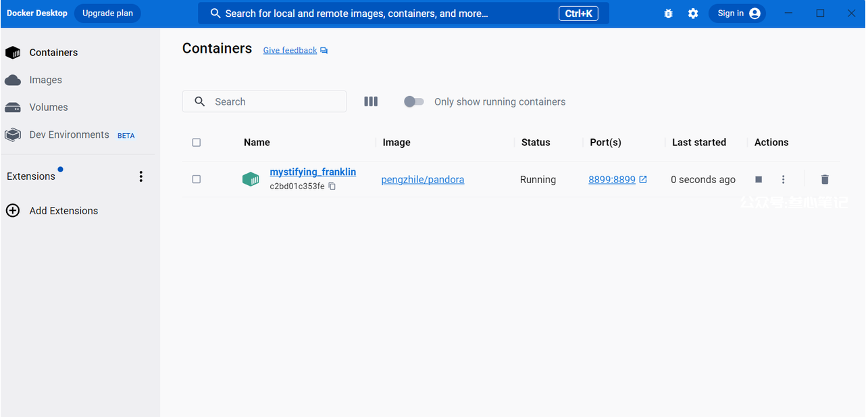
Task: Open the Volumes section
Action: point(48,107)
